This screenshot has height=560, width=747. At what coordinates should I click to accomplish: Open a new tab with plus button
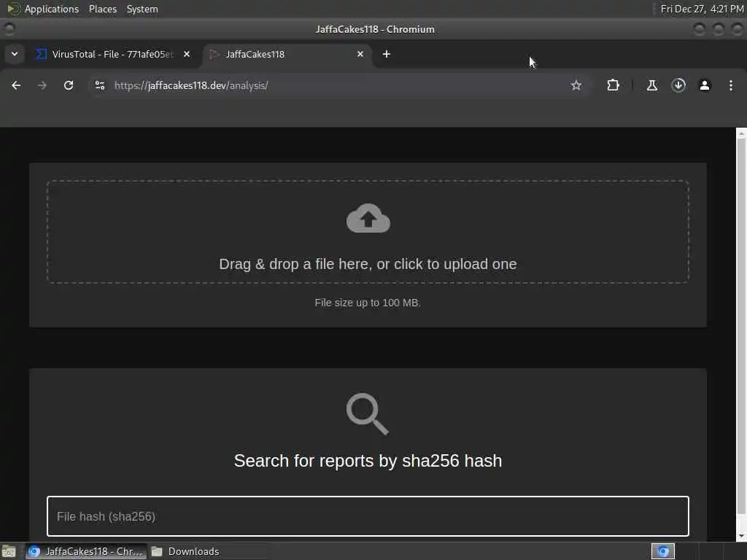point(387,54)
